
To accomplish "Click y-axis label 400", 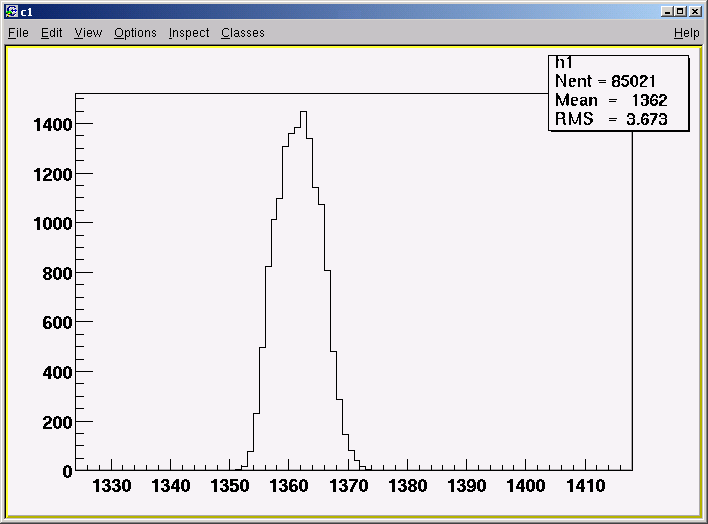I will [x=57, y=373].
